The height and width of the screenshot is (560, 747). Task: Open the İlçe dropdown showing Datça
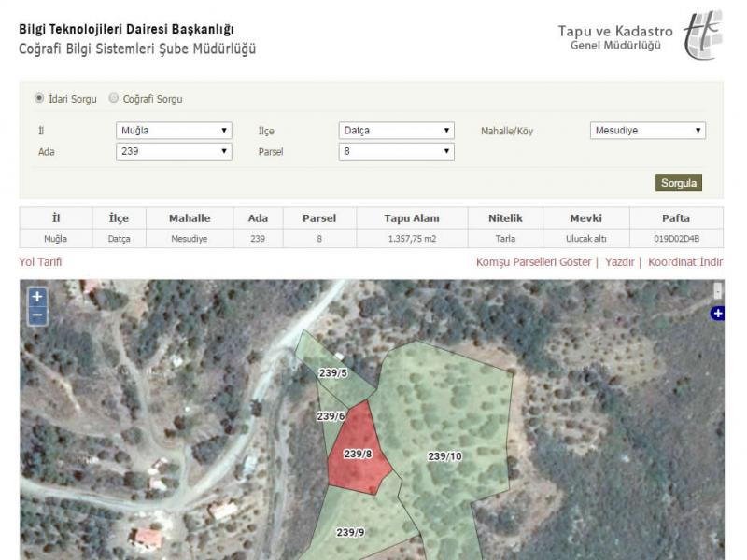tap(396, 131)
